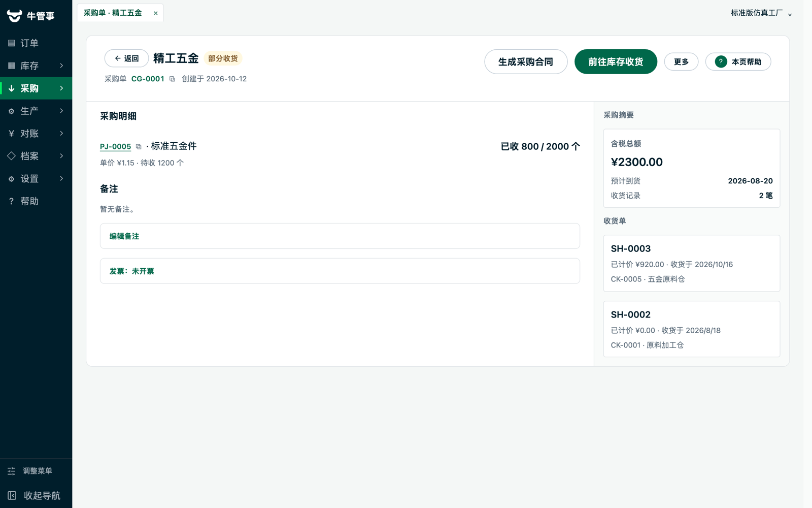Viewport: 812px width, 508px height.
Task: Click the 设置 gear sidebar icon
Action: [11, 179]
